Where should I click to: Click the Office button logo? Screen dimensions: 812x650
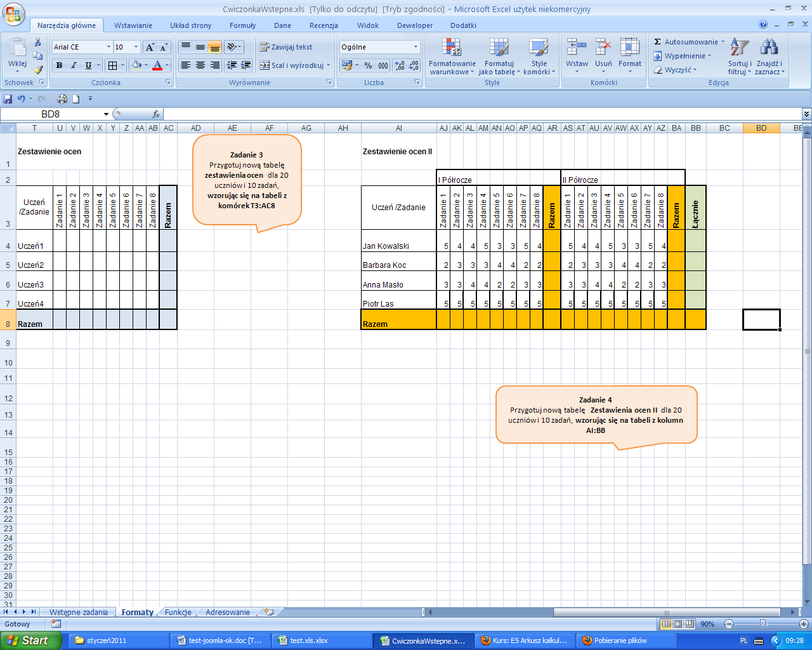14,14
